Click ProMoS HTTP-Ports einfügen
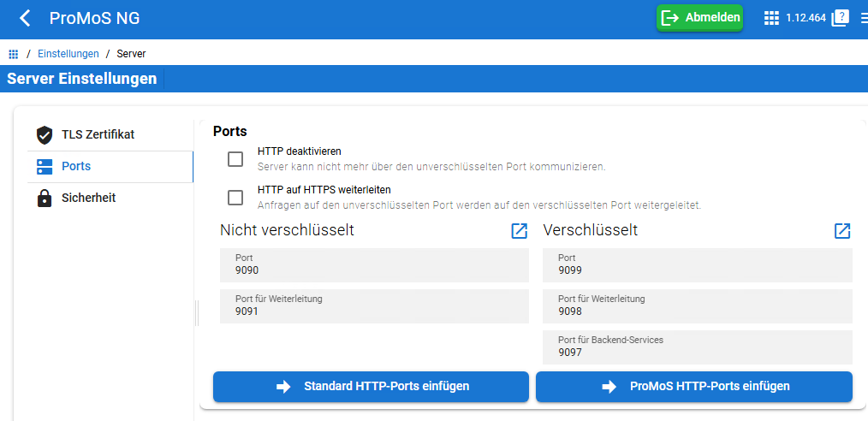Screen dimensions: 868x421 pyautogui.click(x=694, y=386)
